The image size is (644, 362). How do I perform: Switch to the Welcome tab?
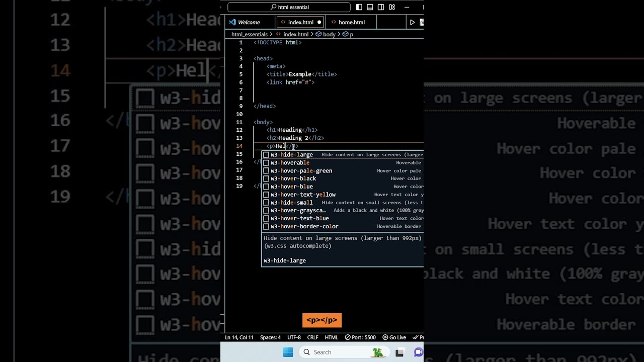249,22
